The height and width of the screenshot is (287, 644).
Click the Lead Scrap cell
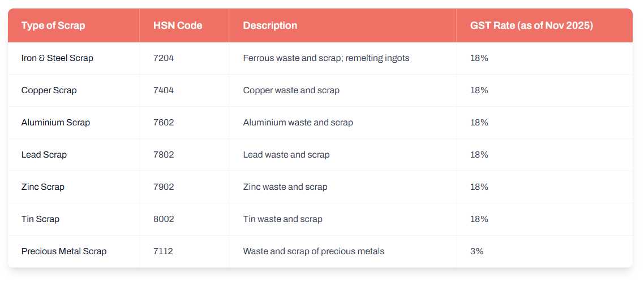click(x=44, y=155)
